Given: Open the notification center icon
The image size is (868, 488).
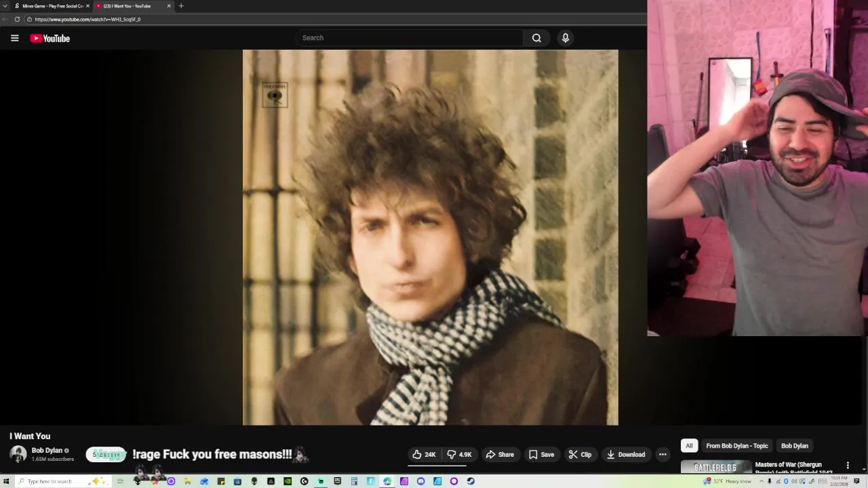Looking at the screenshot, I should tap(856, 481).
